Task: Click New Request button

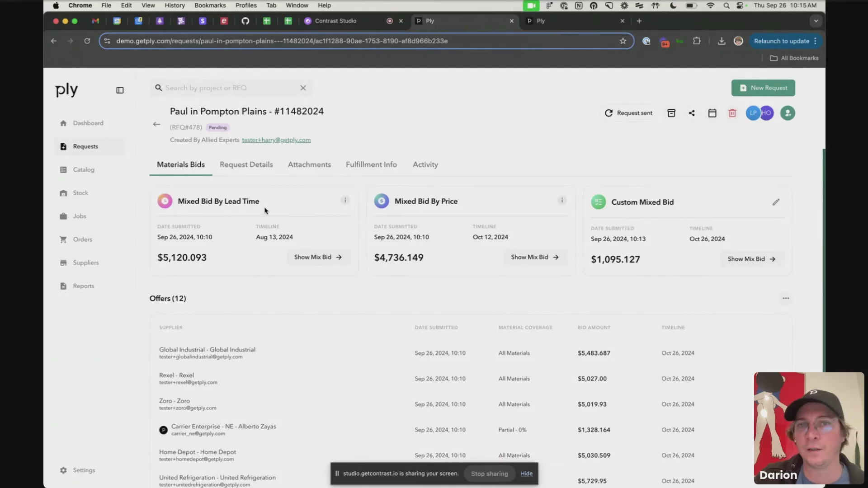Action: 763,88
